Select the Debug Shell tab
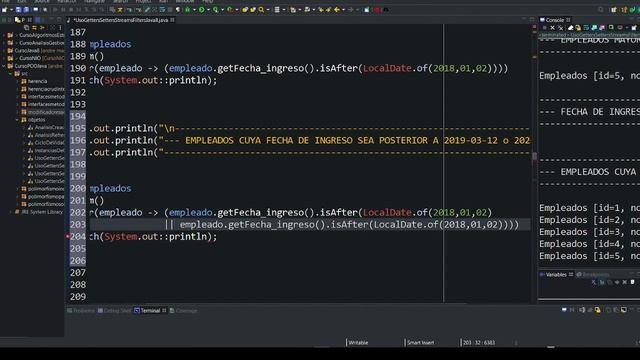Viewport: 640px width, 360px height. click(x=114, y=311)
